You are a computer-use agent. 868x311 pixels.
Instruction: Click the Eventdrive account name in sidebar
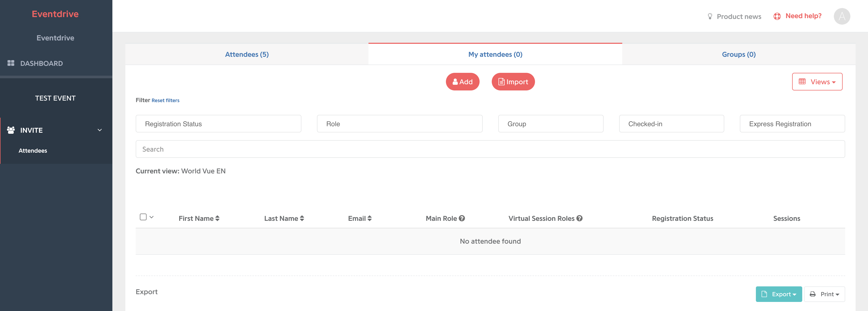click(55, 38)
